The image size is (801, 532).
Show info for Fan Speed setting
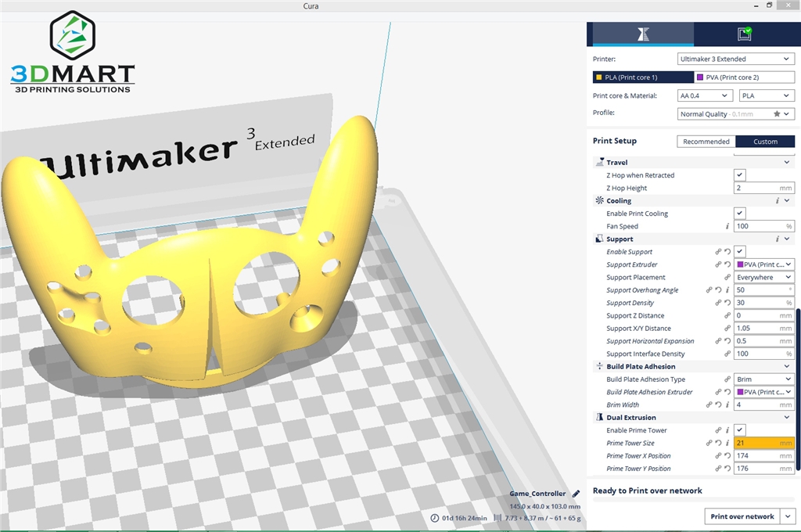point(727,226)
